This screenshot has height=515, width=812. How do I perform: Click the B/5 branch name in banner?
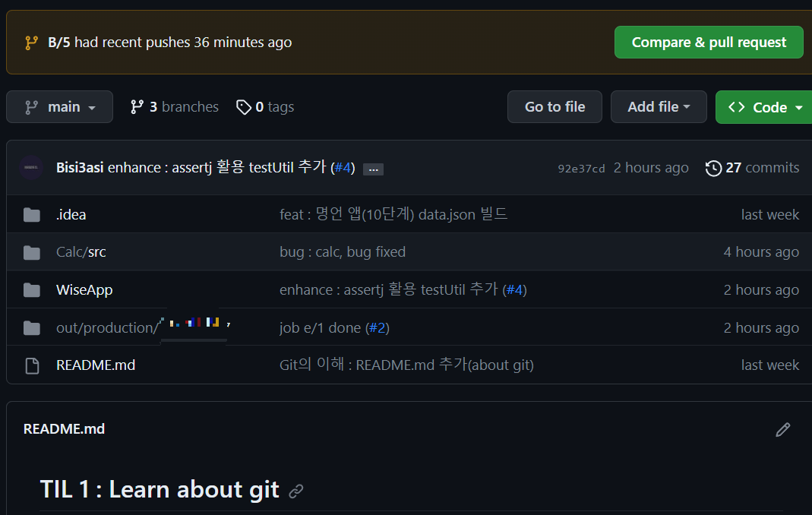[x=59, y=42]
